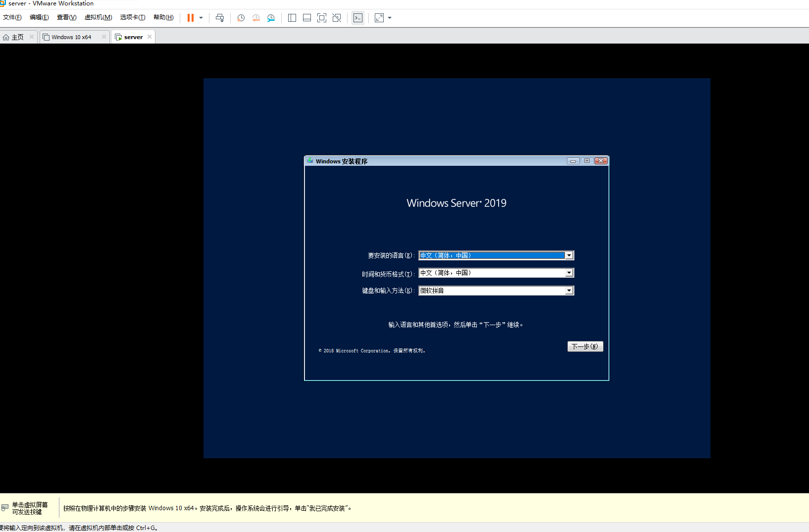The image size is (809, 532).
Task: Click inside the Windows Server 2019 setup window
Action: coord(456,223)
